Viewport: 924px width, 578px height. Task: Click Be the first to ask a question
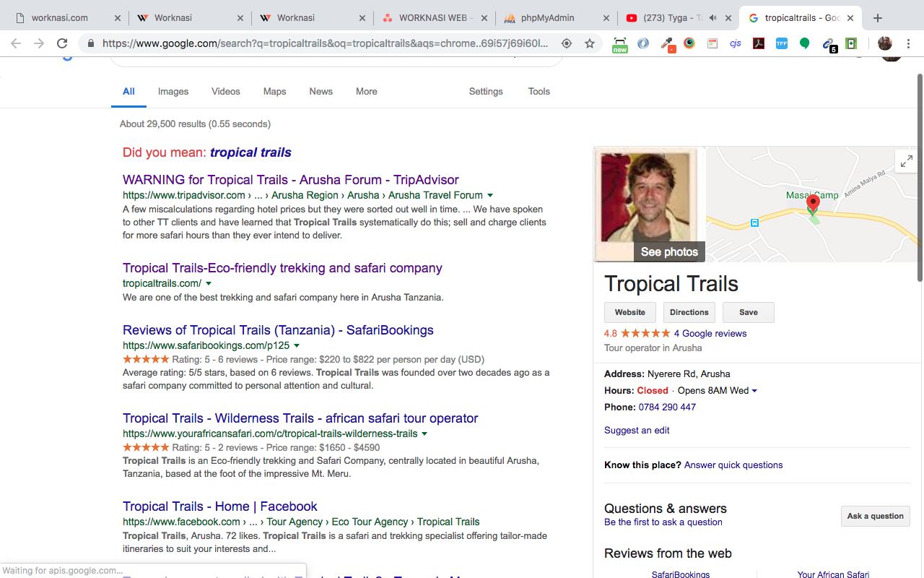pyautogui.click(x=663, y=522)
